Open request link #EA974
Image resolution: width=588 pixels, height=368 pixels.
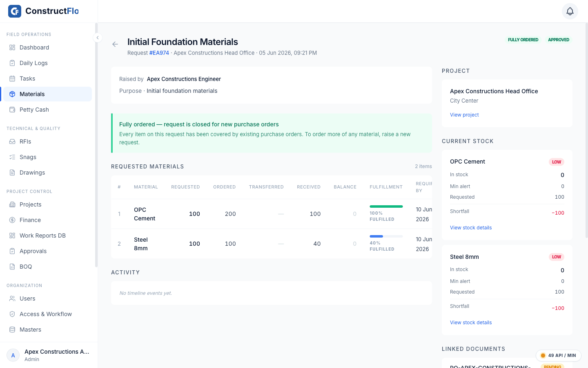point(159,53)
